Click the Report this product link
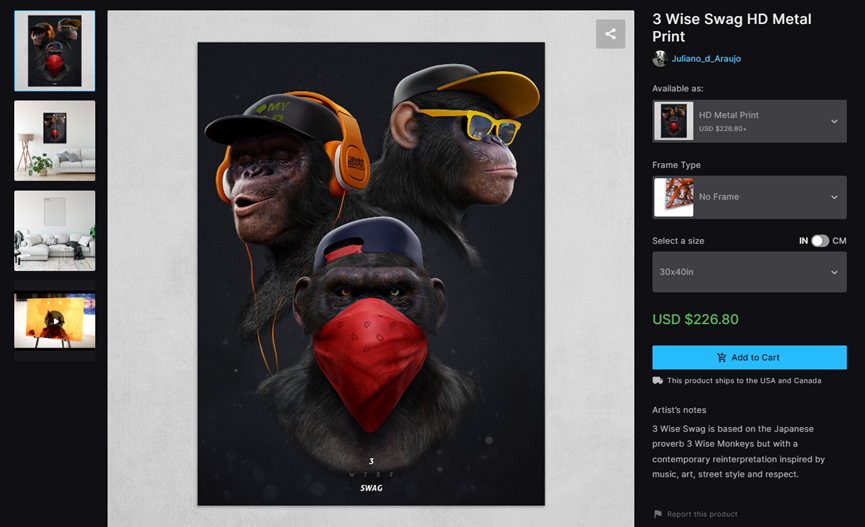This screenshot has height=527, width=865. point(702,514)
